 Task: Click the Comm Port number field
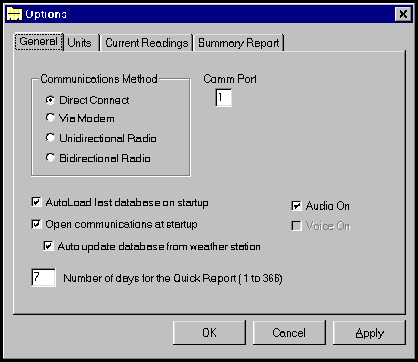point(224,98)
